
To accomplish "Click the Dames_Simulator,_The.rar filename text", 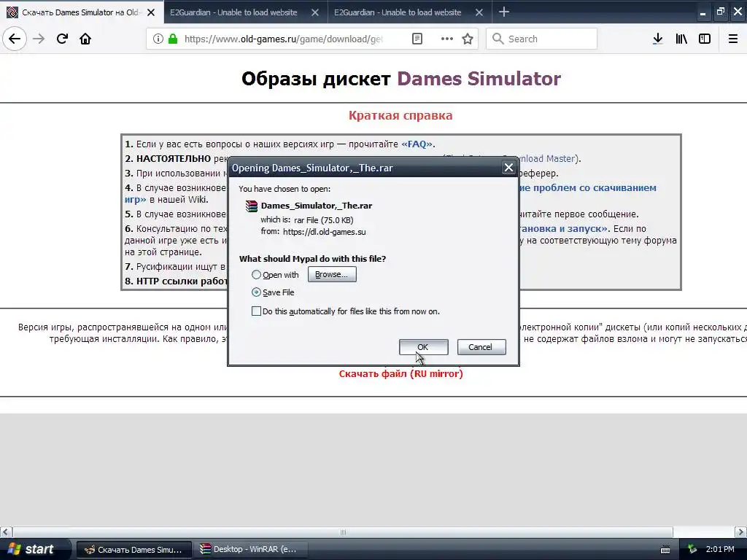I will (317, 206).
